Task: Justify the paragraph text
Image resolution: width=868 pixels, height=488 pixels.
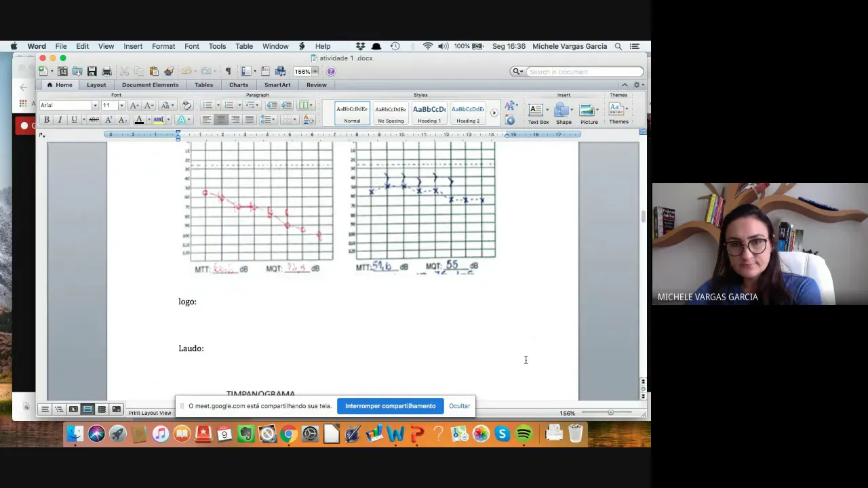Action: 250,119
